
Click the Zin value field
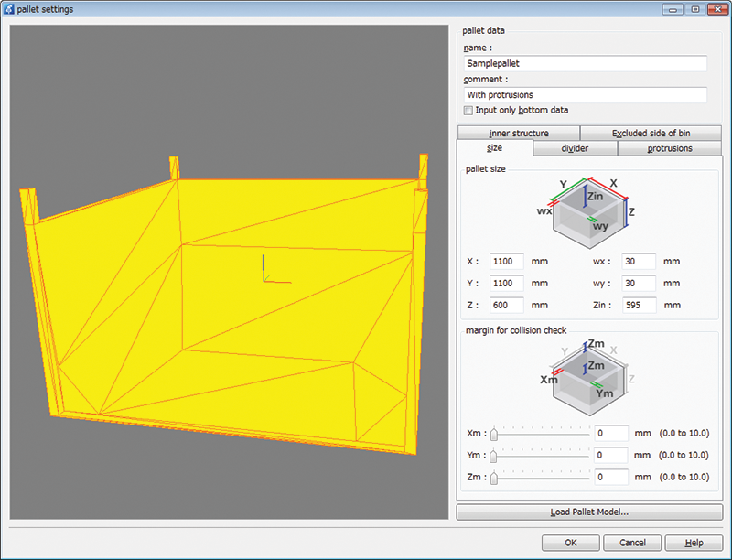(639, 306)
